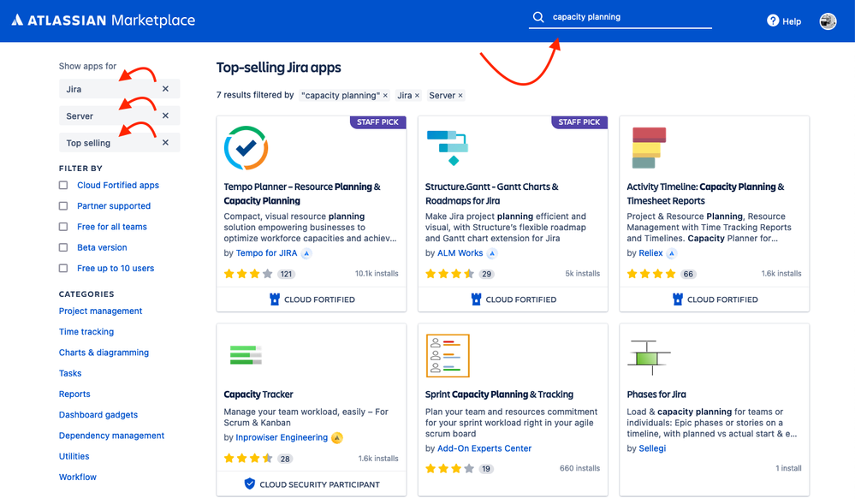
Task: Remove the Top selling sort filter
Action: pos(165,142)
